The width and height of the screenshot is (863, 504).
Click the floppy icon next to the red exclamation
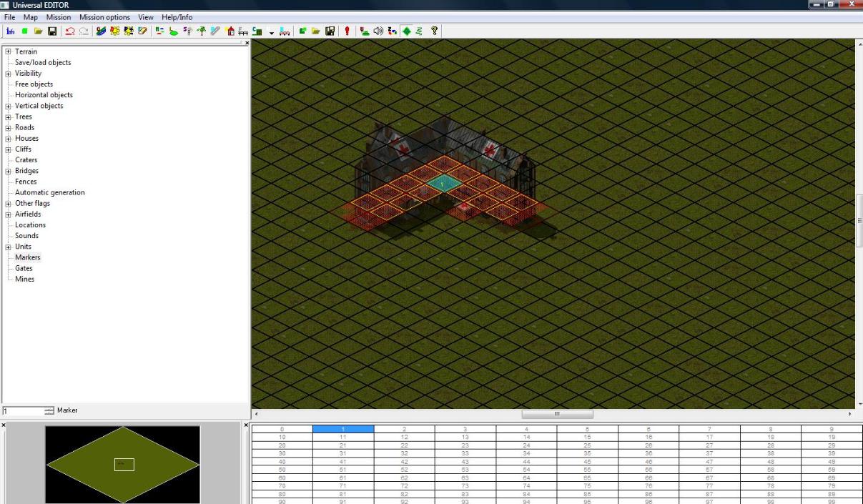330,31
